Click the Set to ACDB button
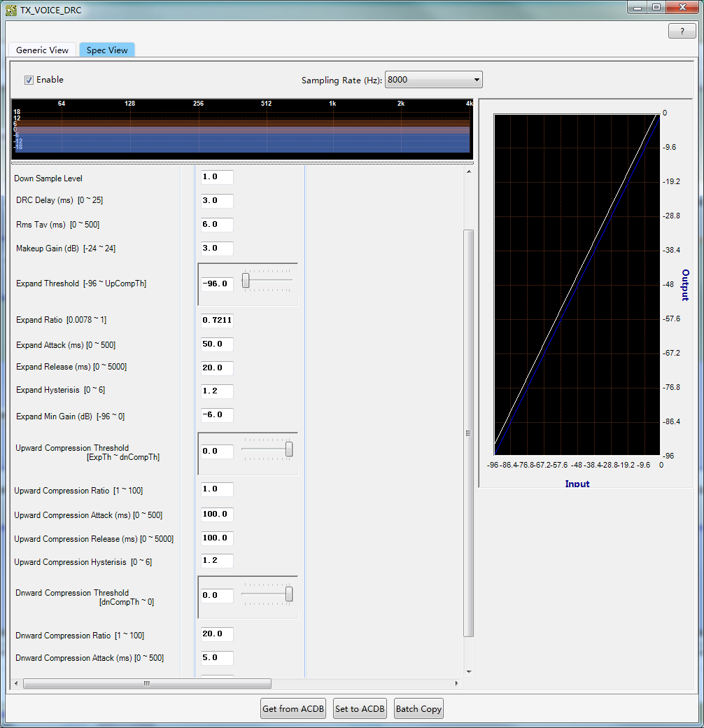 click(x=360, y=708)
